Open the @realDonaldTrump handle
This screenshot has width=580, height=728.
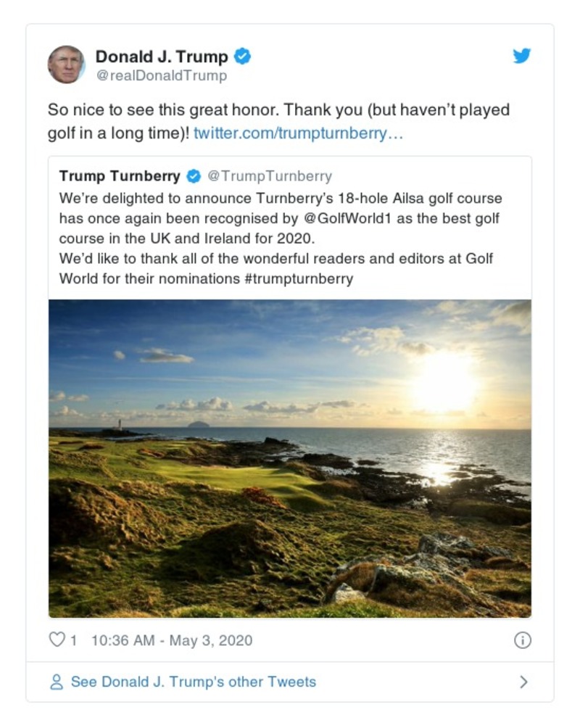coord(161,75)
